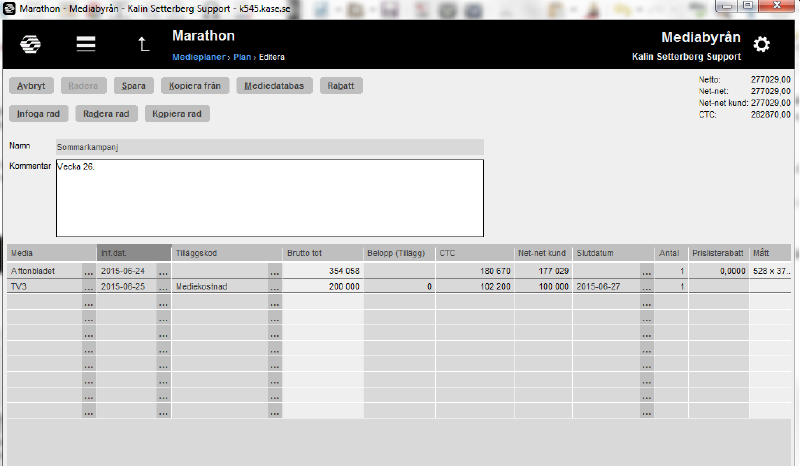The image size is (800, 466).
Task: Click the Inf.dat. column header
Action: [x=134, y=253]
